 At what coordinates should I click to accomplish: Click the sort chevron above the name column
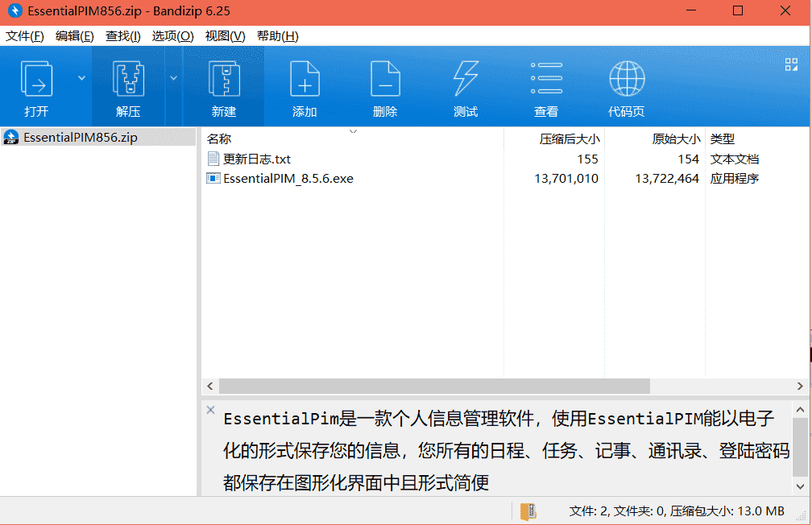353,131
